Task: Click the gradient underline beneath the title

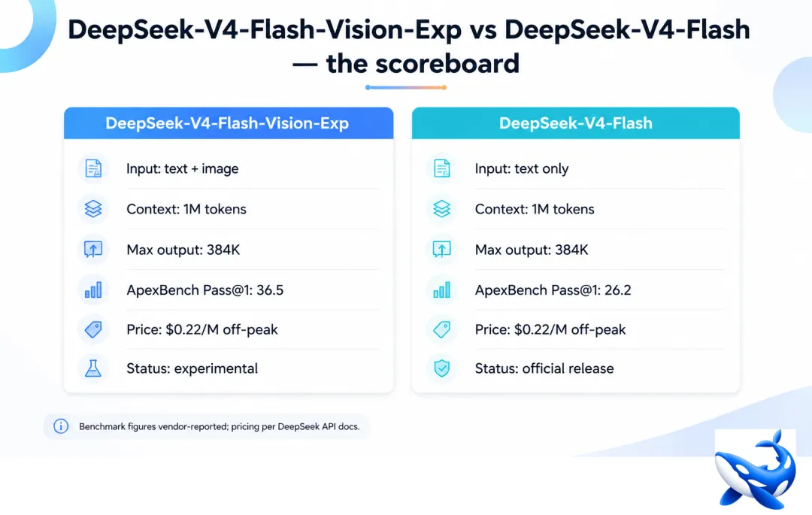Action: click(x=406, y=87)
